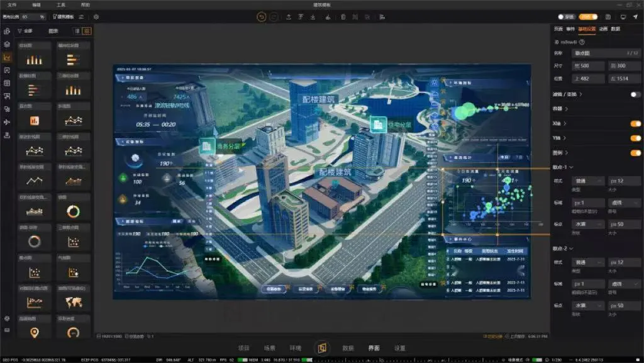Click the table icon in the left sidebar

coord(7,83)
